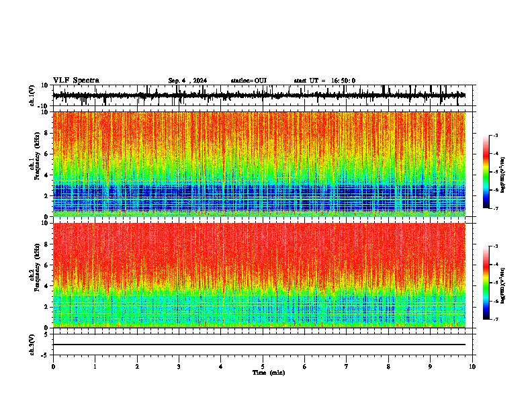Click the "6" kHz tick of ch.1 spectrogram
532x411 pixels.
pos(46,154)
